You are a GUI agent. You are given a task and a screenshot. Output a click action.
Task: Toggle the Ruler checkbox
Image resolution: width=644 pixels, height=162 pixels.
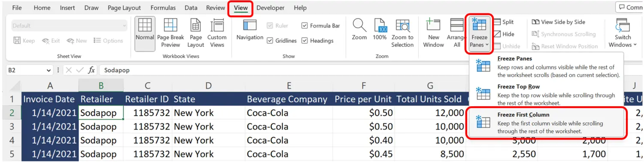[270, 26]
